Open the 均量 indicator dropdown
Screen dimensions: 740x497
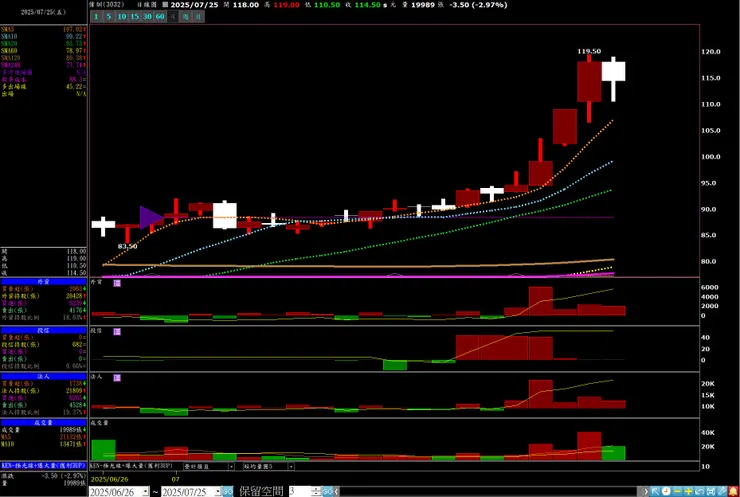(x=291, y=467)
